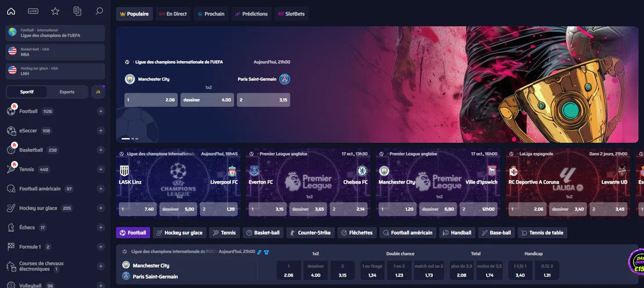Expand eSoccer with the plus button
Image resolution: width=644 pixels, height=288 pixels.
point(100,131)
